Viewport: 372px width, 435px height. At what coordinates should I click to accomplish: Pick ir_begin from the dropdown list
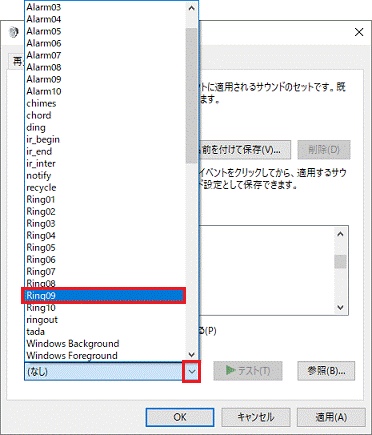pos(105,139)
